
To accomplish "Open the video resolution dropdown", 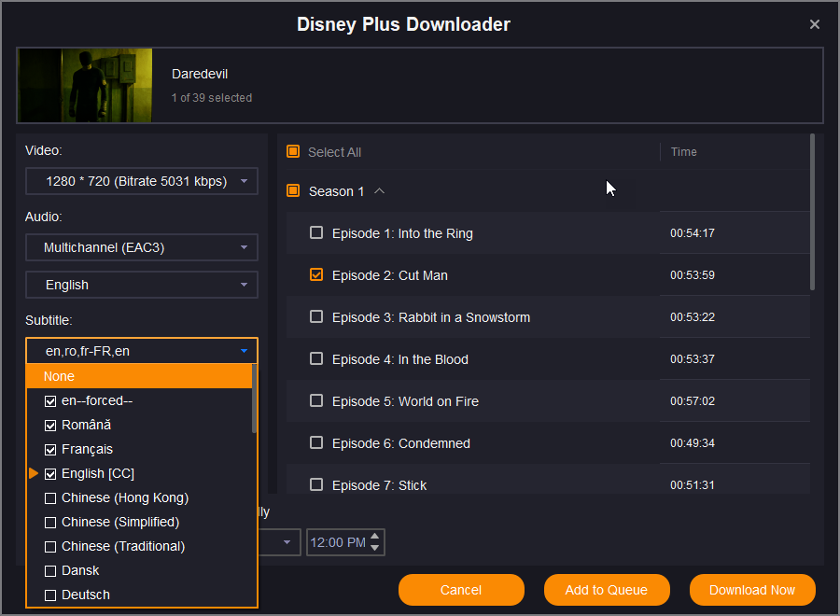I will (142, 181).
